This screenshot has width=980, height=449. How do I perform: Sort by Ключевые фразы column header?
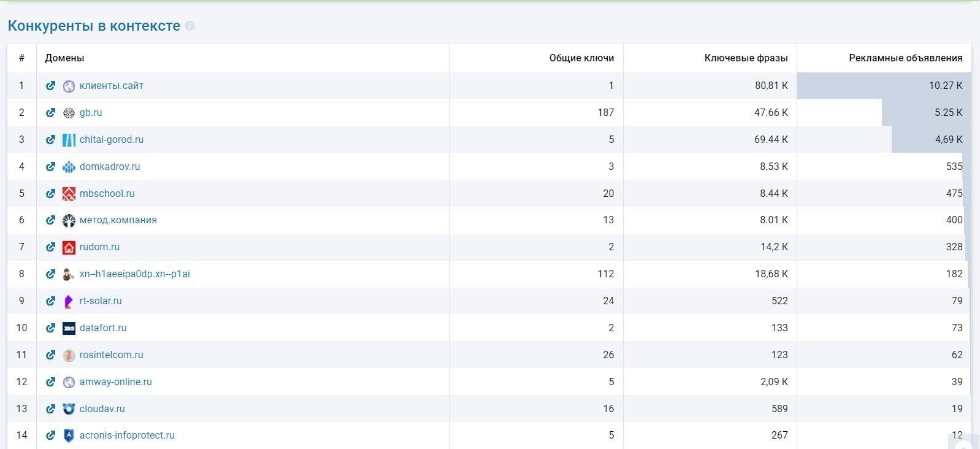(x=746, y=58)
